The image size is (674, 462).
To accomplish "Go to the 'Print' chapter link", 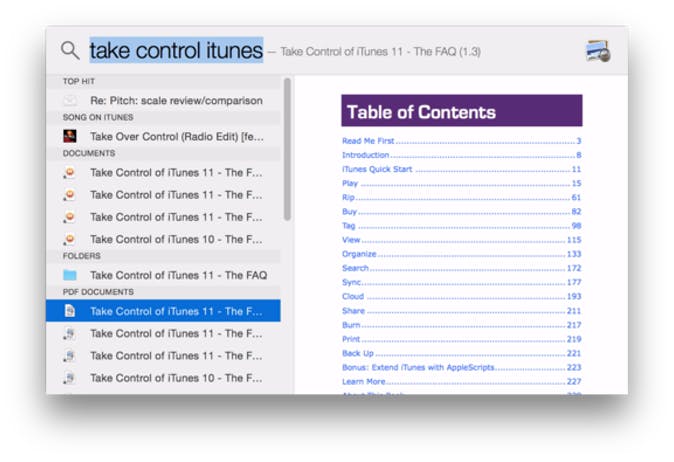I will (x=461, y=340).
